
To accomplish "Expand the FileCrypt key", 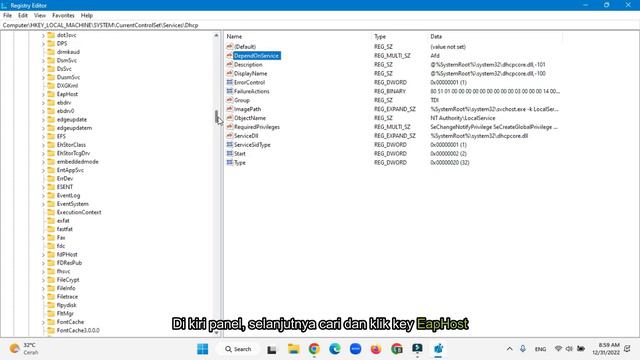I will point(43,280).
